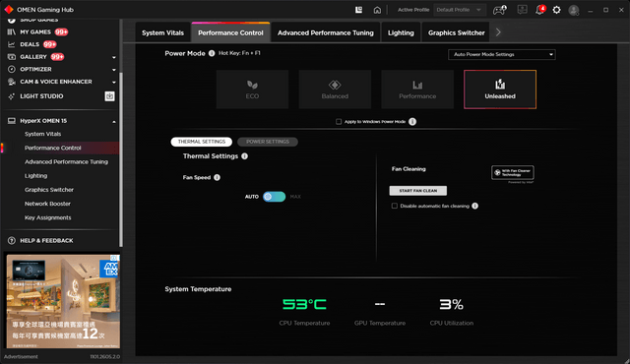Open notifications bell with badge 4

pos(540,10)
